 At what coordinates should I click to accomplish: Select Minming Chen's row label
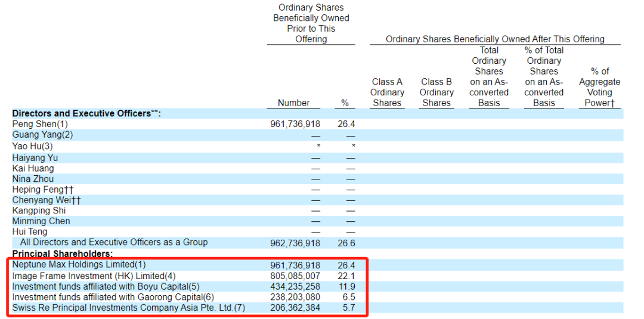[x=41, y=221]
